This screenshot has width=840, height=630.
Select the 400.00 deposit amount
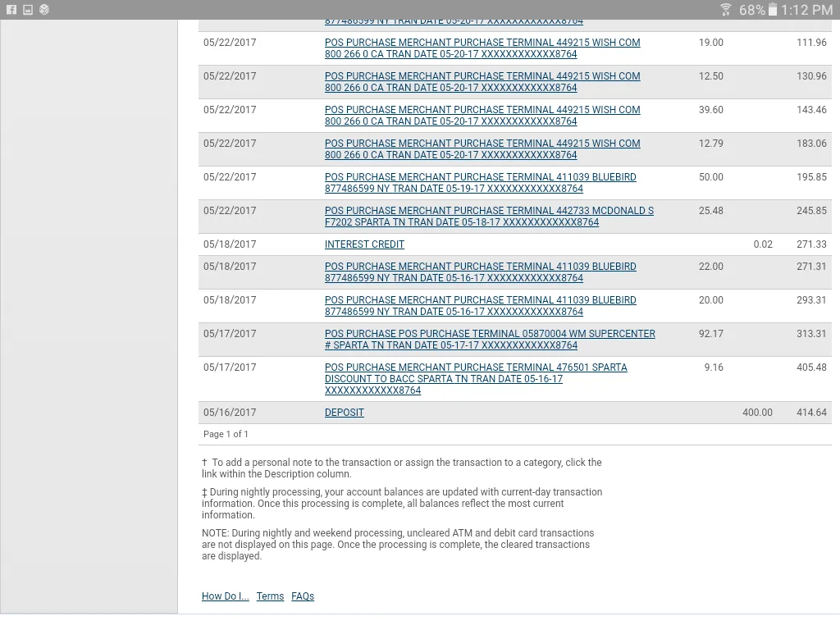pyautogui.click(x=757, y=413)
